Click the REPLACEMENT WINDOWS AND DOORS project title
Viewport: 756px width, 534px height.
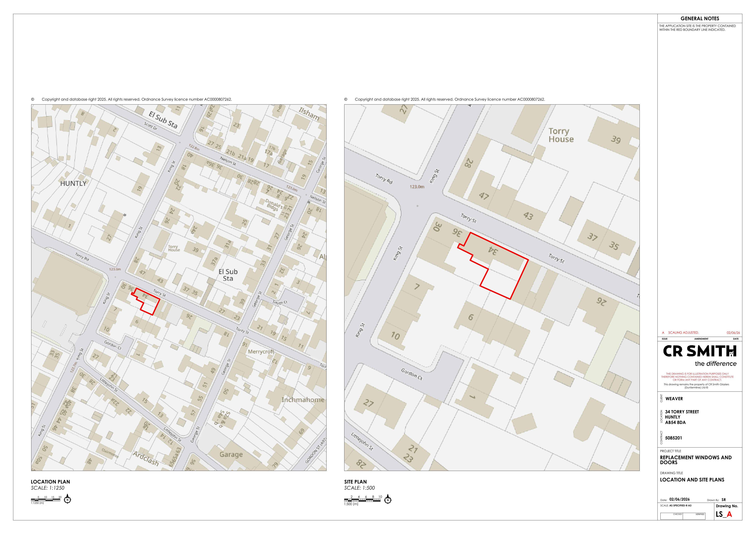click(696, 460)
